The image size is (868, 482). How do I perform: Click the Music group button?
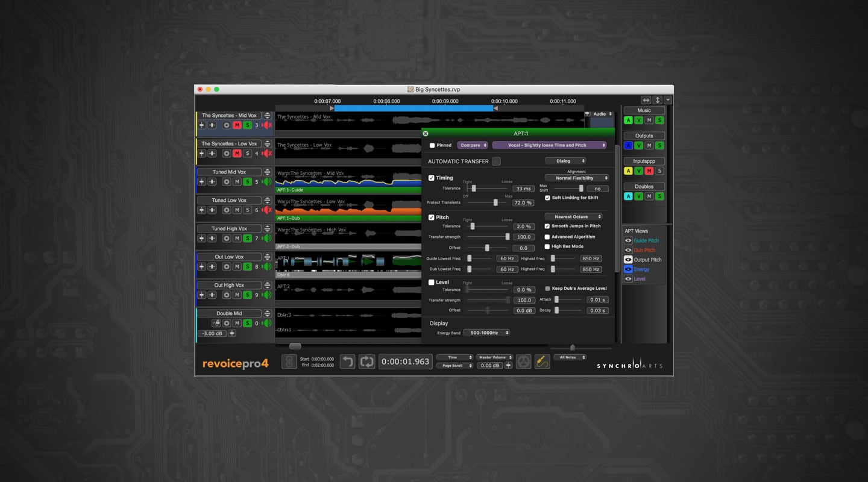tap(644, 110)
